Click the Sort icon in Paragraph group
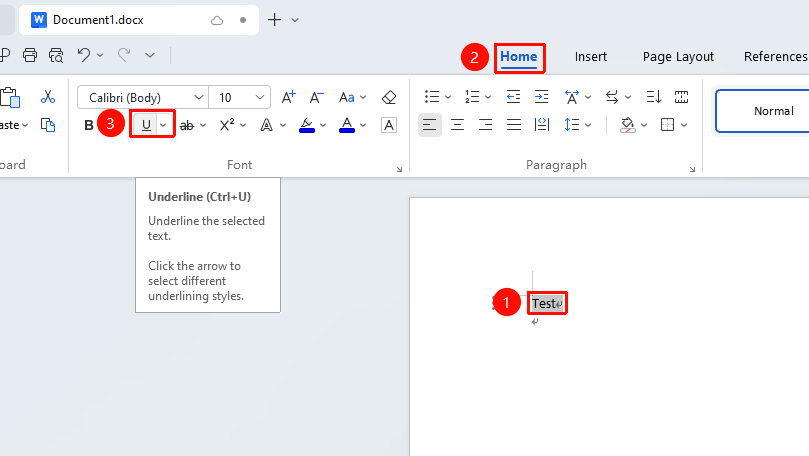 point(654,96)
